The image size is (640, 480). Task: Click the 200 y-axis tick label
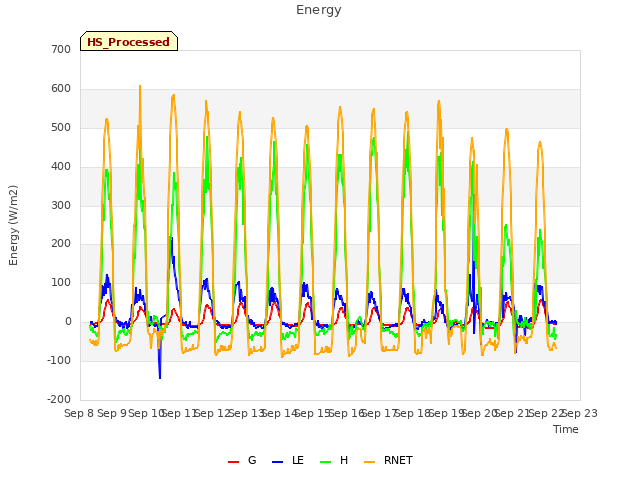(61, 244)
